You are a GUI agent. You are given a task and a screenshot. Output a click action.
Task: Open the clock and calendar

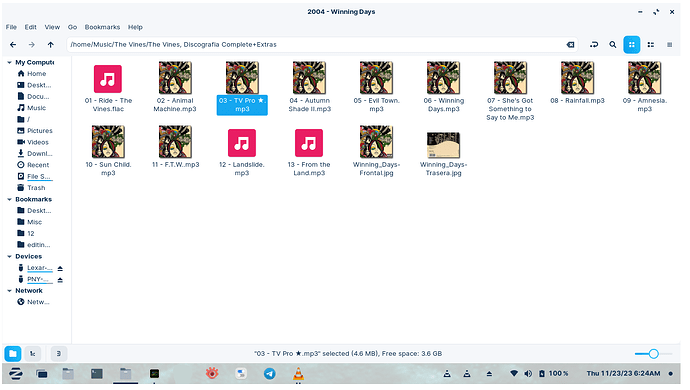click(x=623, y=374)
